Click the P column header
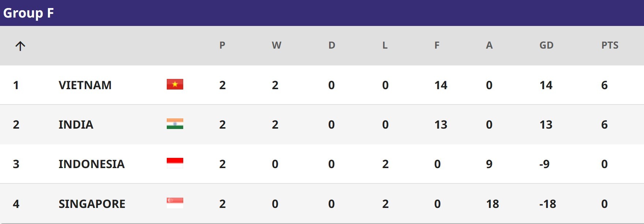644x224 pixels. point(222,45)
